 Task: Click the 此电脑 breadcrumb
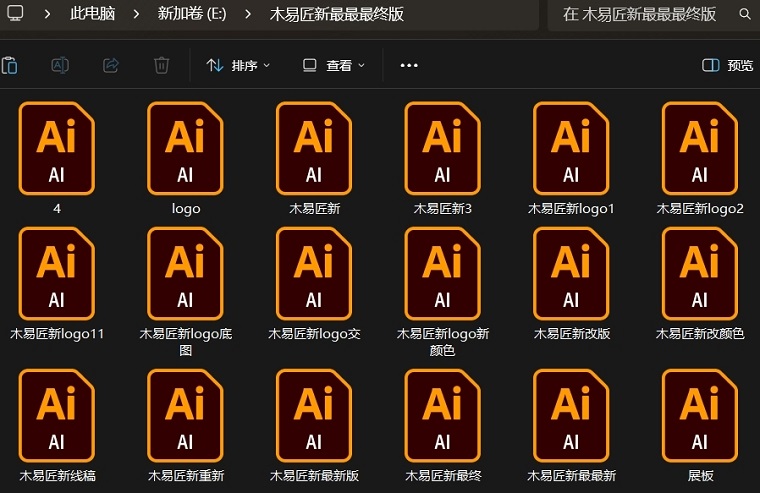92,14
